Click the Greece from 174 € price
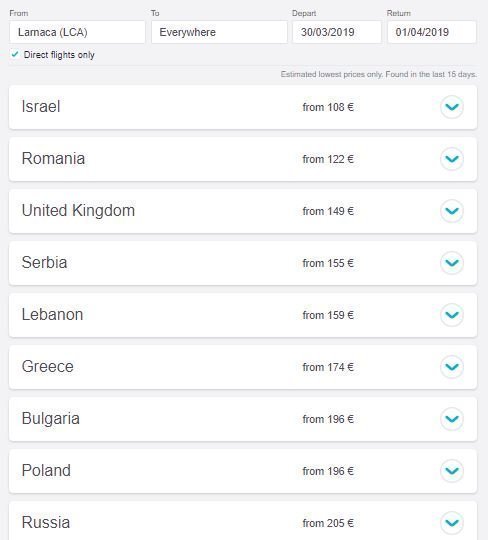 tap(328, 367)
